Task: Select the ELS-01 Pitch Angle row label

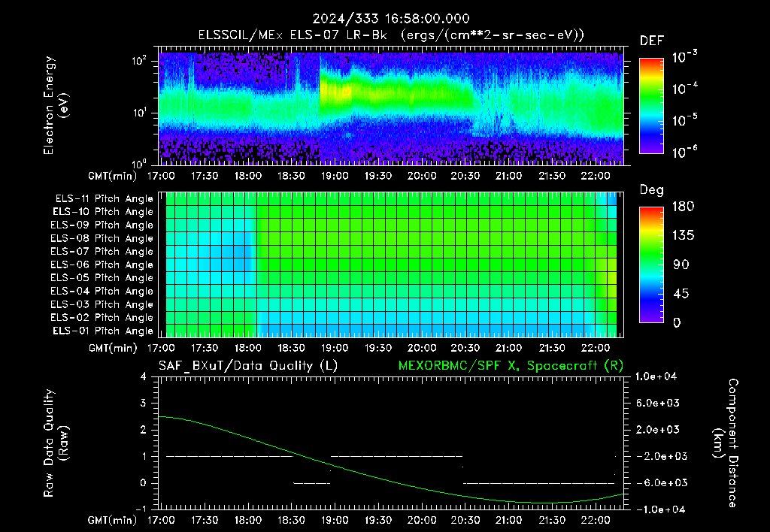Action: (x=103, y=331)
